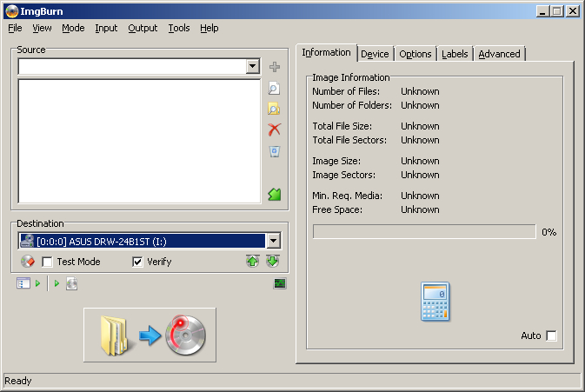Image resolution: width=585 pixels, height=392 pixels.
Task: Tick the Auto checkbox
Action: pos(551,336)
